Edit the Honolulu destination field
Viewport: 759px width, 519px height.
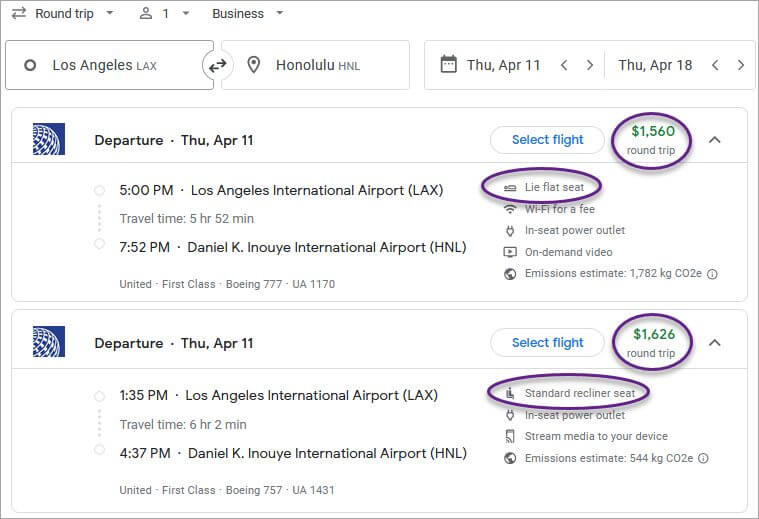click(x=318, y=65)
